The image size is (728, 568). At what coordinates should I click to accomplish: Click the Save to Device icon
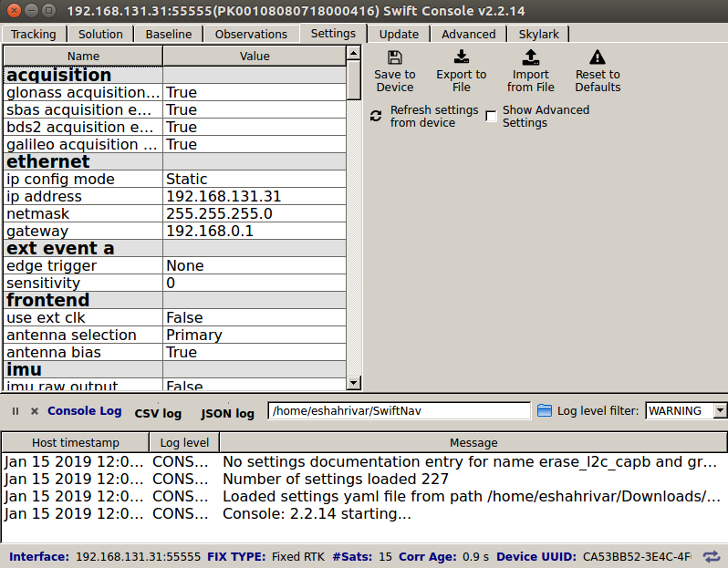click(x=394, y=57)
